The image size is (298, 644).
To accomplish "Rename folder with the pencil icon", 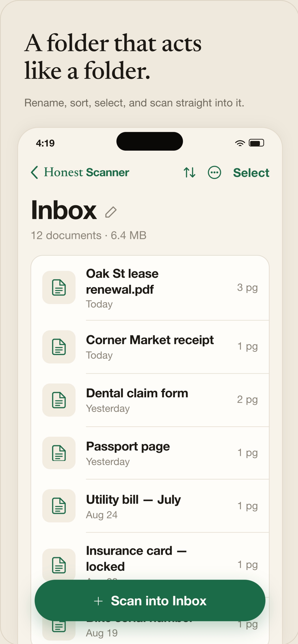I will click(111, 212).
